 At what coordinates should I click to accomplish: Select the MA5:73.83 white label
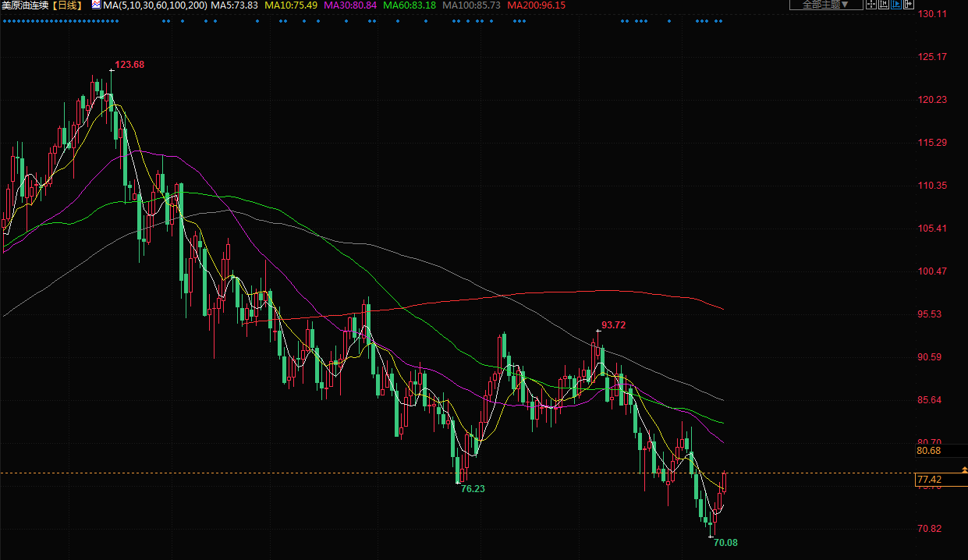pyautogui.click(x=234, y=5)
